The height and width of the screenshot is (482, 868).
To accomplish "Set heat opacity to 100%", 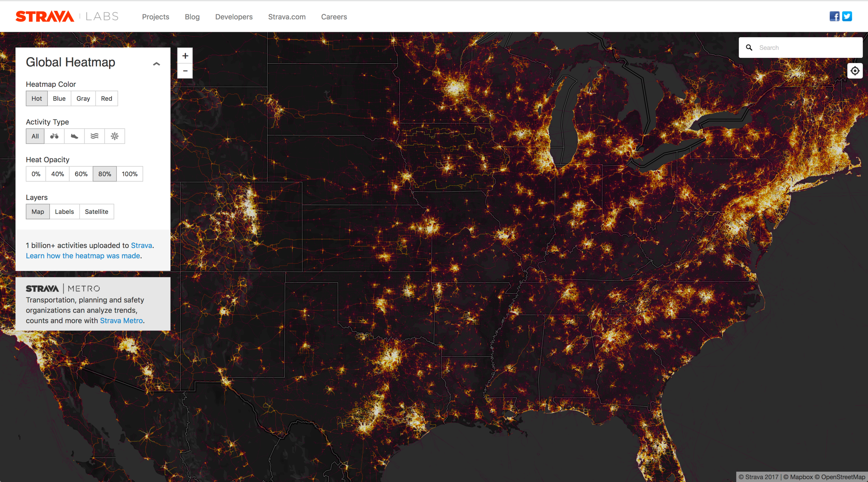I will (x=129, y=174).
